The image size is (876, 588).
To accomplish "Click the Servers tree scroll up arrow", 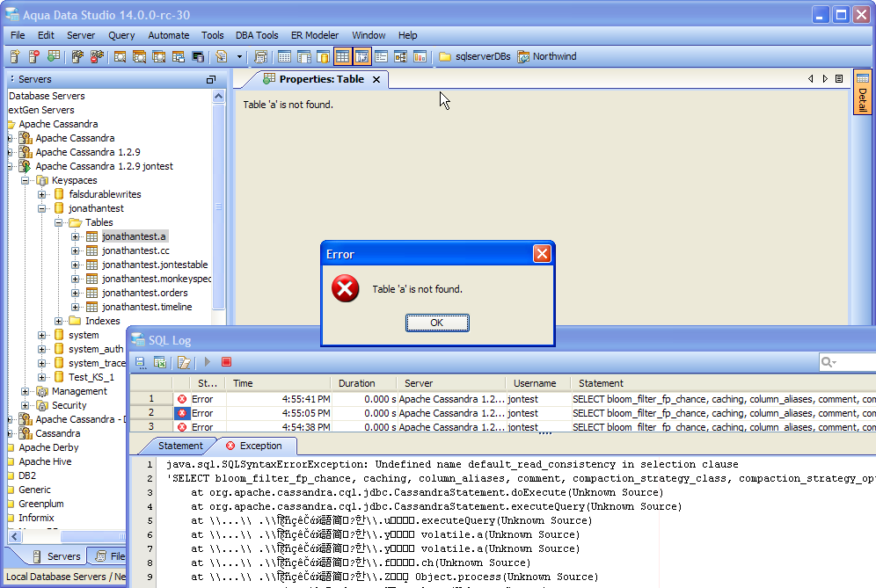I will pos(218,96).
